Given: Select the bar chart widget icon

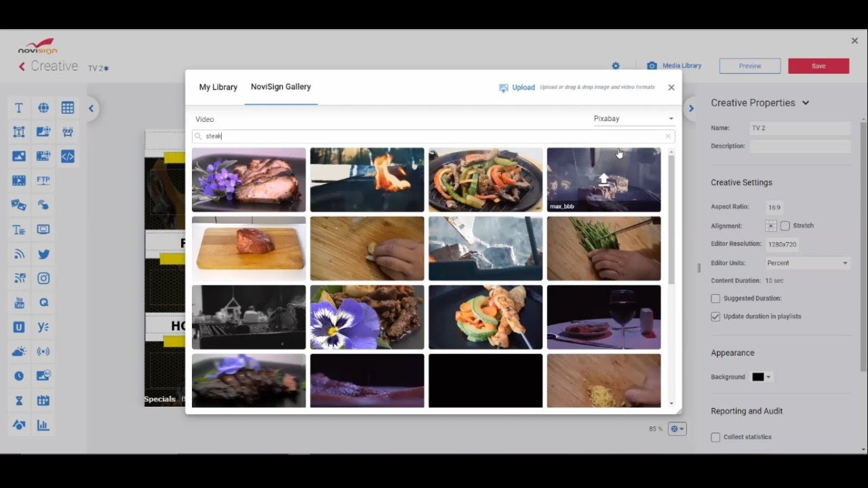Looking at the screenshot, I should 43,425.
